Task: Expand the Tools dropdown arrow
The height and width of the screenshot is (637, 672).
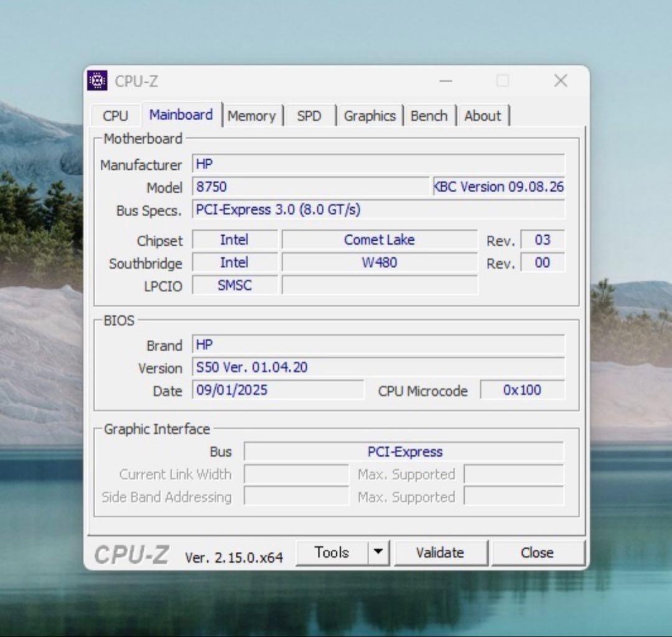Action: (378, 552)
